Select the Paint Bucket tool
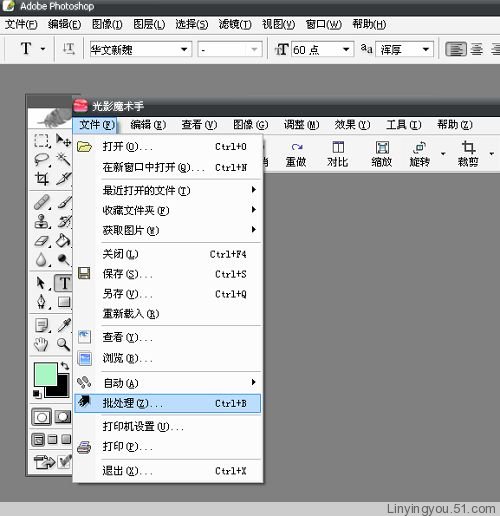This screenshot has height=516, width=500. coord(63,240)
